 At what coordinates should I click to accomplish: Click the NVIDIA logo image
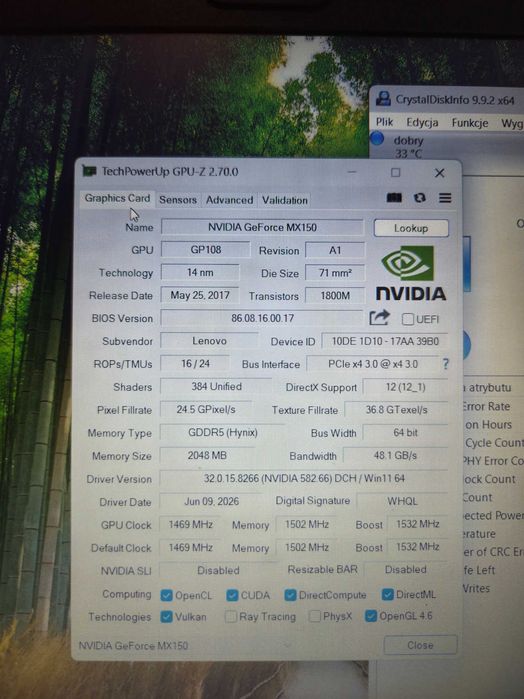click(x=410, y=272)
